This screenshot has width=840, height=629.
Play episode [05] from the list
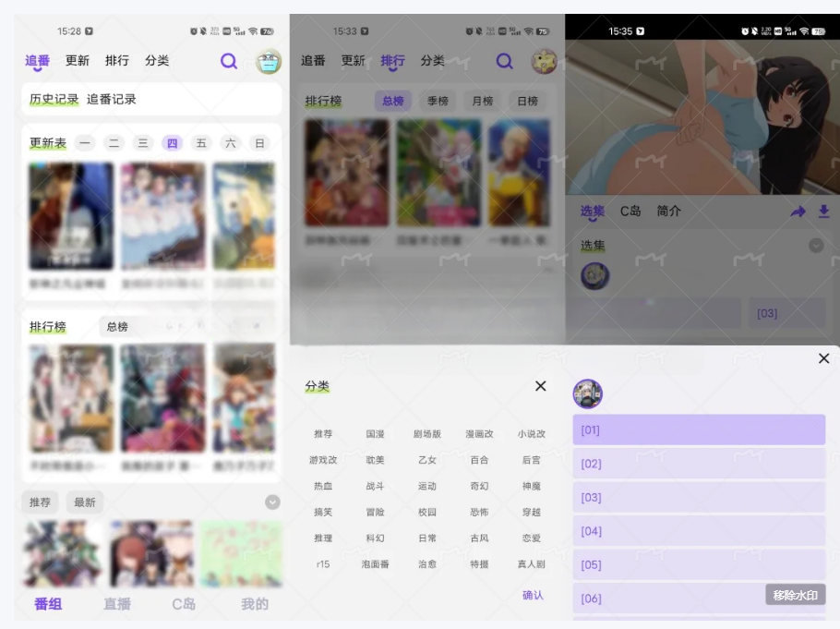699,564
